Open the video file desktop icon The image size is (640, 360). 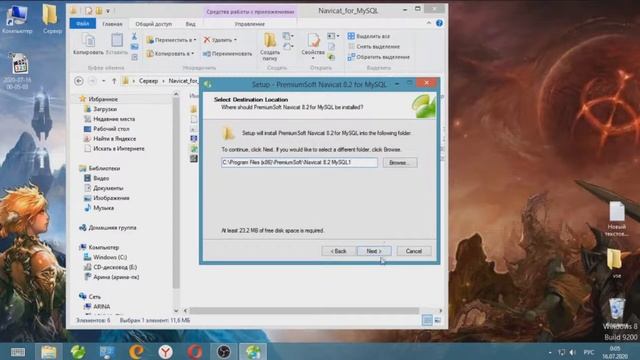click(19, 72)
